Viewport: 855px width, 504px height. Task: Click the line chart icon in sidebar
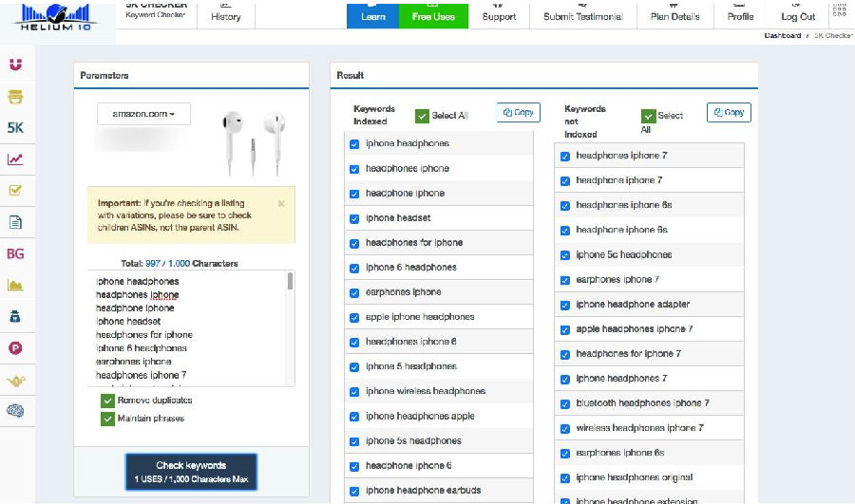(x=15, y=159)
